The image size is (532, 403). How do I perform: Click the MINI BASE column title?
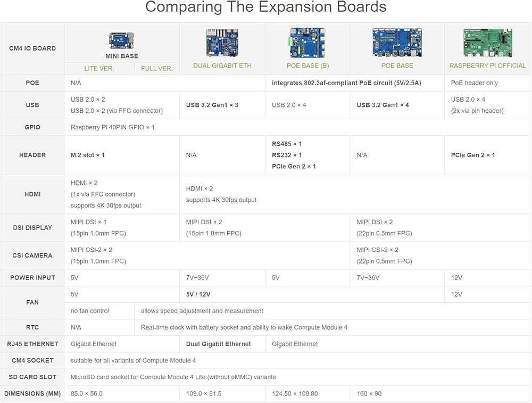[121, 56]
